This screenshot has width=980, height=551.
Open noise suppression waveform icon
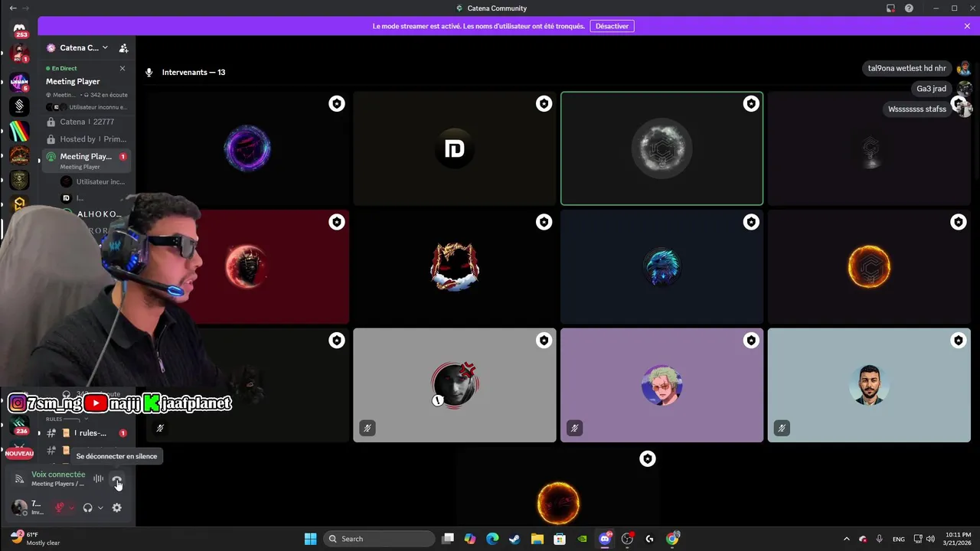[98, 479]
